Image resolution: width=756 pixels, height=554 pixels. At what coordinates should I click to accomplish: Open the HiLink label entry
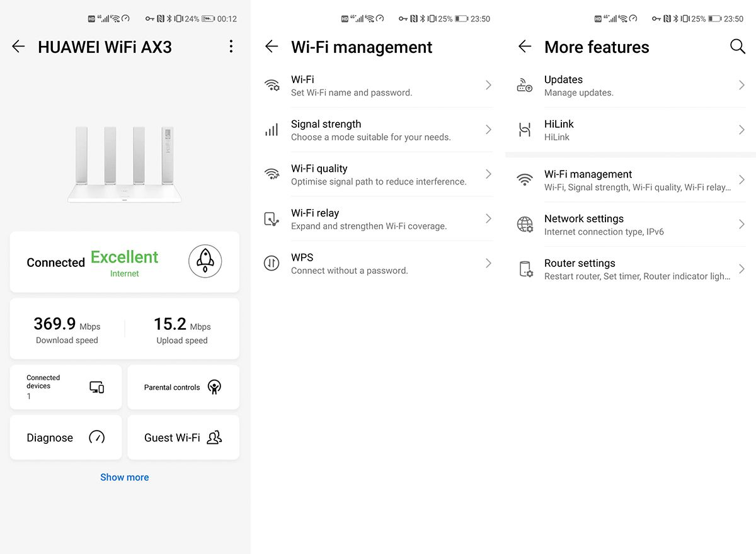[x=559, y=124]
